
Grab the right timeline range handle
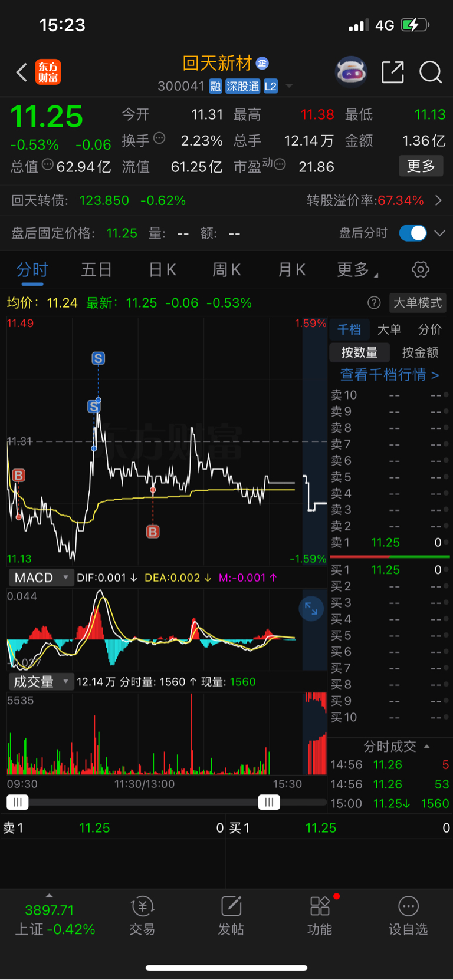269,802
